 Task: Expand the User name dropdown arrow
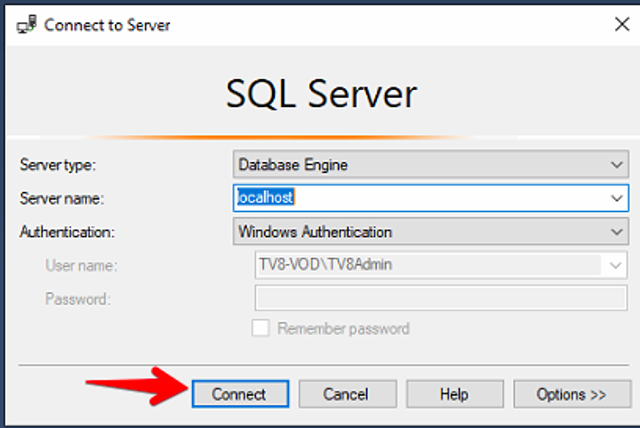(x=615, y=265)
